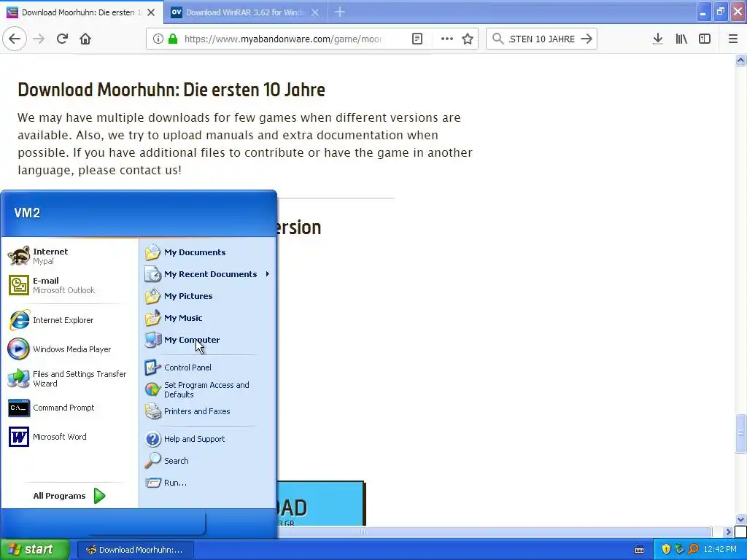Click the orange magnifier tray icon

[693, 550]
